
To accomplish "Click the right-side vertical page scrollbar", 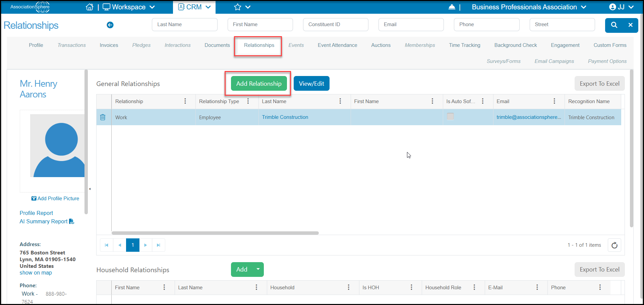I will [x=632, y=149].
